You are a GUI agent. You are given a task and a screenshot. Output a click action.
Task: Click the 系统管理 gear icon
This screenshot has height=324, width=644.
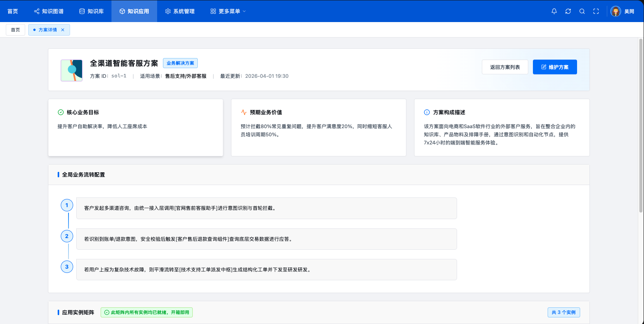click(168, 11)
